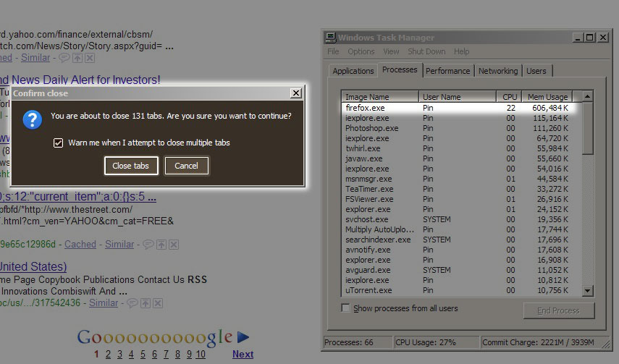Click Cancel in the Confirm close dialog
The height and width of the screenshot is (364, 619).
pyautogui.click(x=186, y=166)
